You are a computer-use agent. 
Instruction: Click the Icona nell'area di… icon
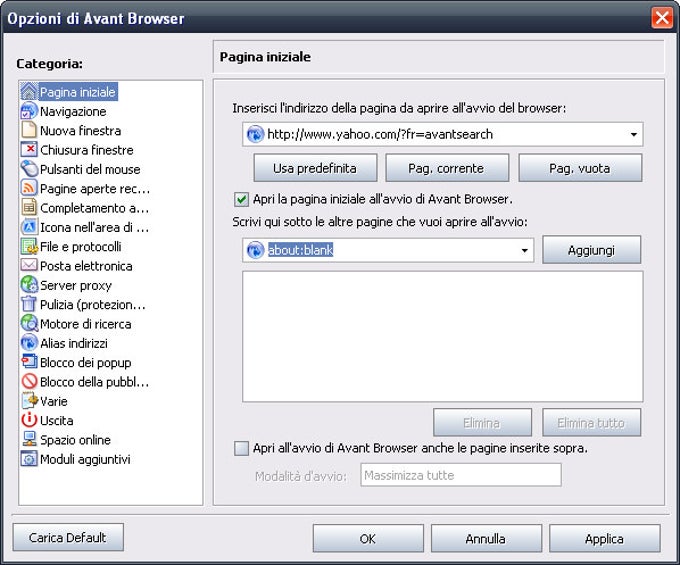29,227
